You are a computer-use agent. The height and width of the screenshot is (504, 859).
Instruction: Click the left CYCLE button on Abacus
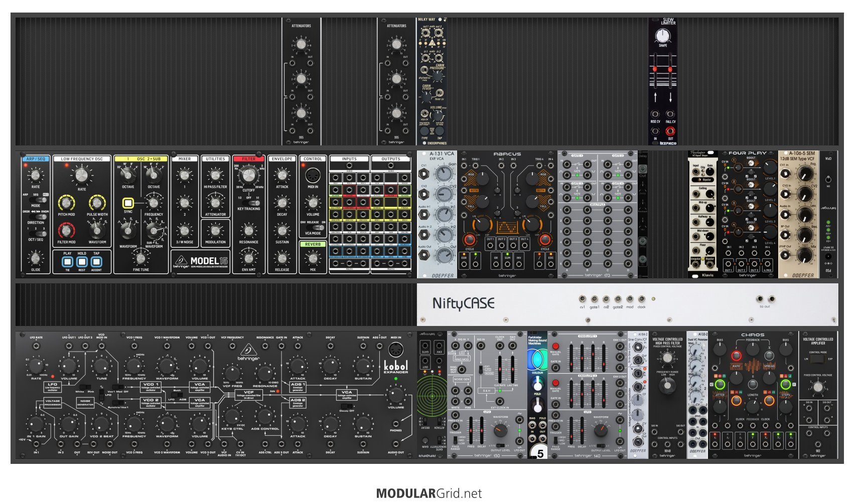coord(470,239)
